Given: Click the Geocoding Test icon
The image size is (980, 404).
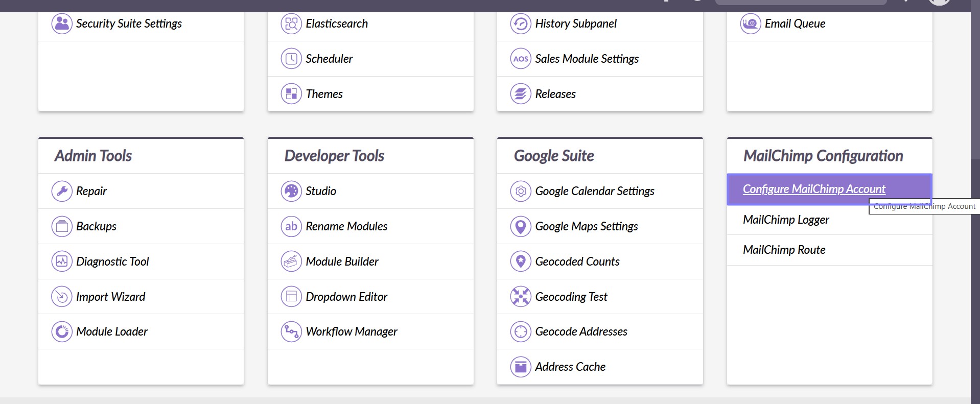Looking at the screenshot, I should 521,297.
